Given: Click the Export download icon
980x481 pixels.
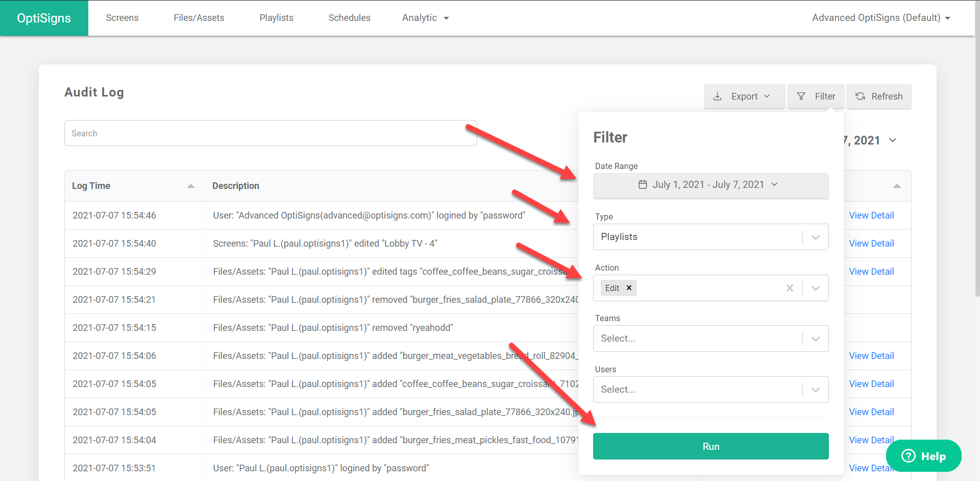Looking at the screenshot, I should pos(717,97).
